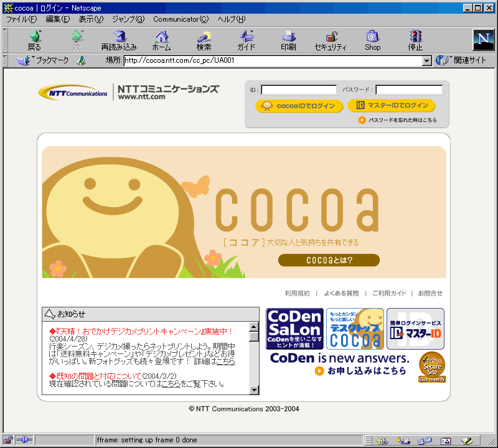The image size is (498, 448).
Task: Open the ヘルプ(H) menu
Action: (232, 19)
